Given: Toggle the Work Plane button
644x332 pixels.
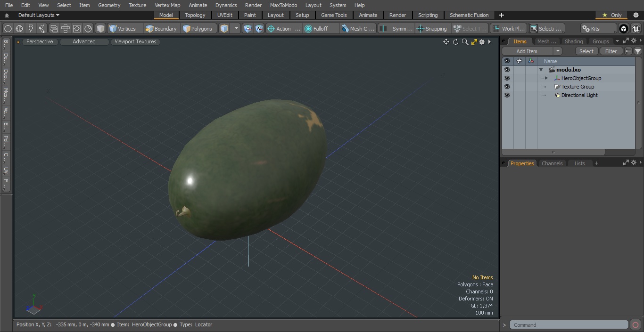Looking at the screenshot, I should pos(508,29).
